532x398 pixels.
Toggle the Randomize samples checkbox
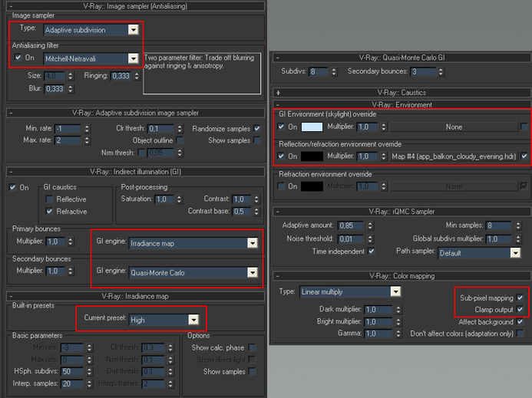click(x=257, y=129)
